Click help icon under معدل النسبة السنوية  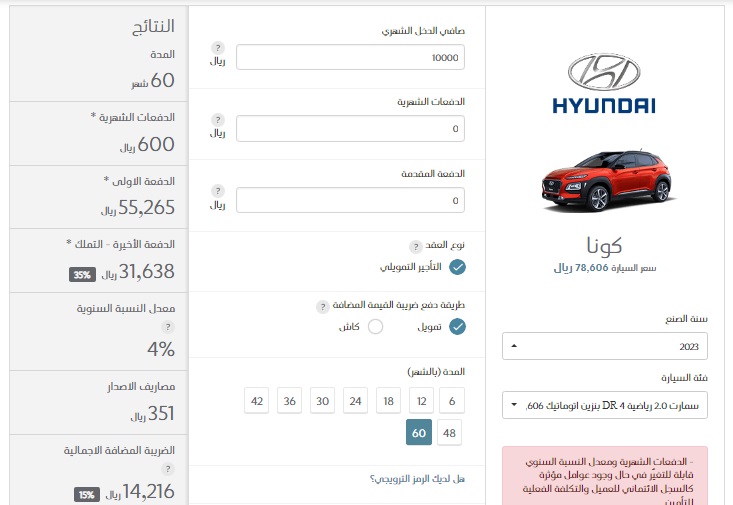pos(168,327)
